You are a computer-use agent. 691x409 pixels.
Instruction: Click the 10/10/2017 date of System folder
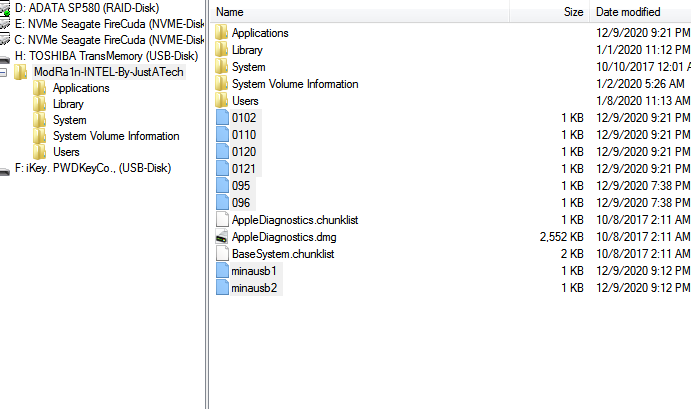pyautogui.click(x=643, y=67)
